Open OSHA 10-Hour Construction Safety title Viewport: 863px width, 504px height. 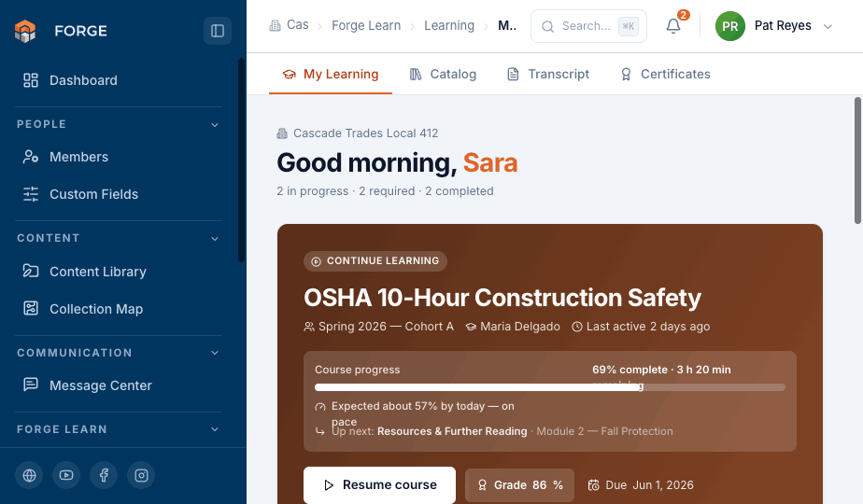coord(502,298)
